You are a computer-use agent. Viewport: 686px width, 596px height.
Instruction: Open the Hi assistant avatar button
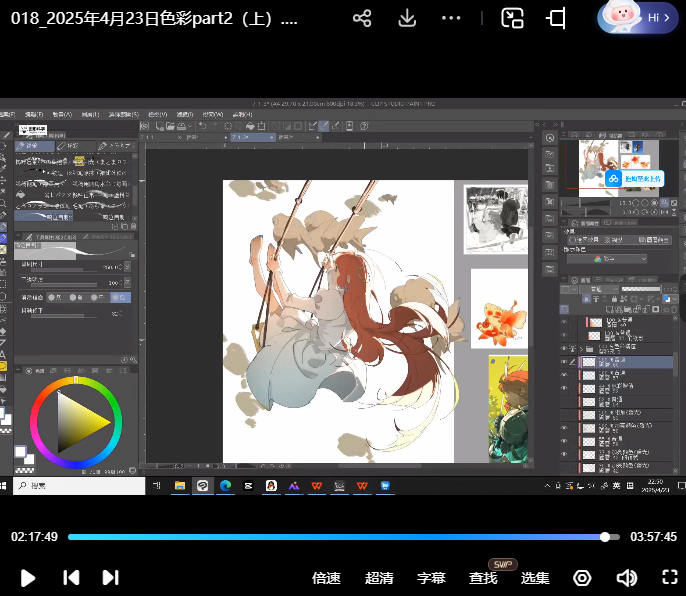tap(640, 18)
